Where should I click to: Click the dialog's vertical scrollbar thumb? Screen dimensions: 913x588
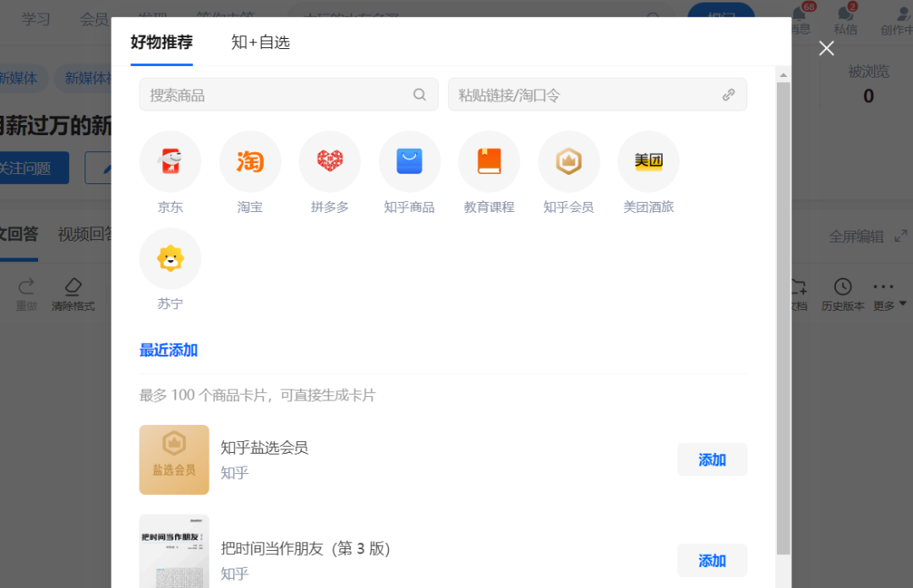click(783, 318)
